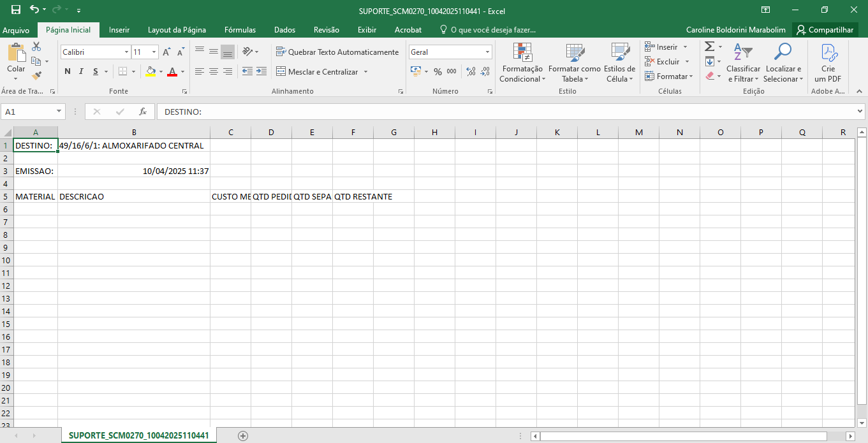Click the AutoSum sigma icon
Viewport: 868px width, 443px height.
709,47
